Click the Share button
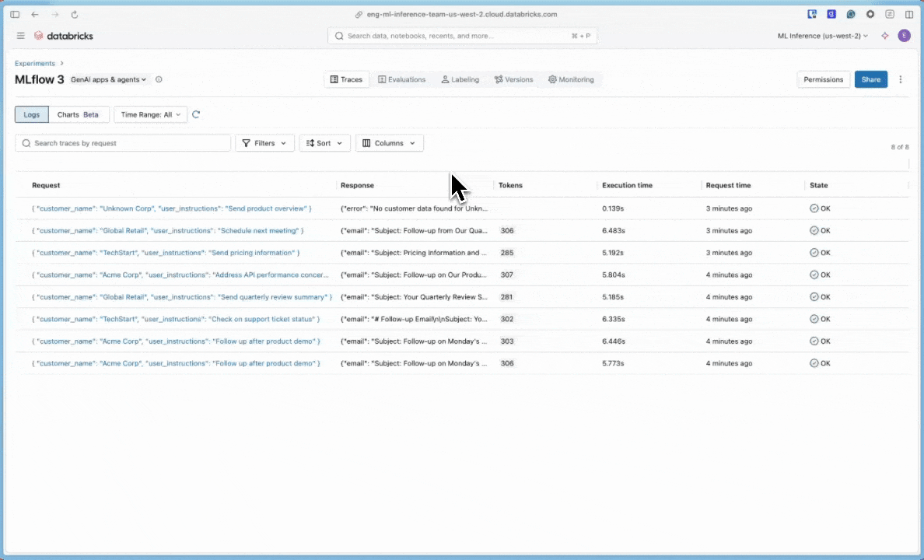 (x=870, y=79)
